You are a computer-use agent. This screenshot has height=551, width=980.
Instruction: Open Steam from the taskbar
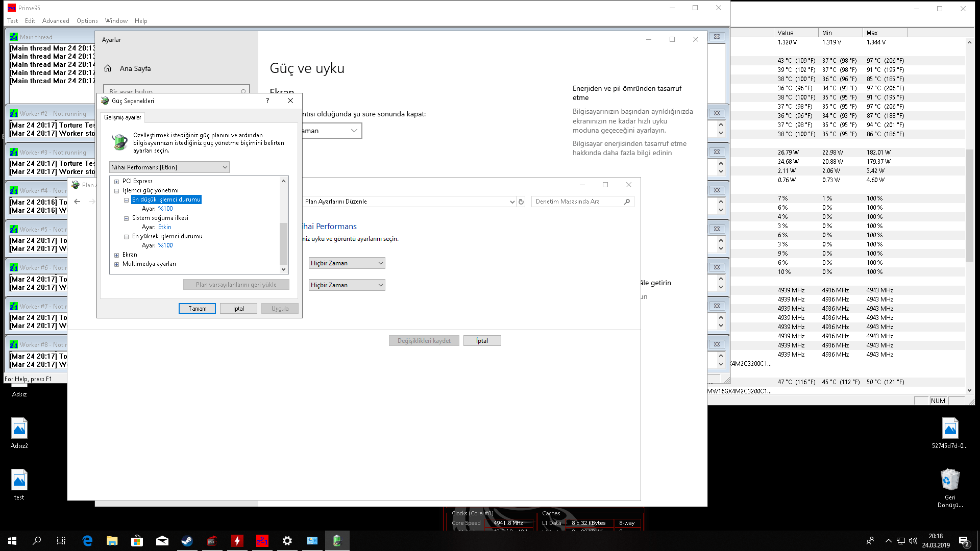pyautogui.click(x=187, y=541)
